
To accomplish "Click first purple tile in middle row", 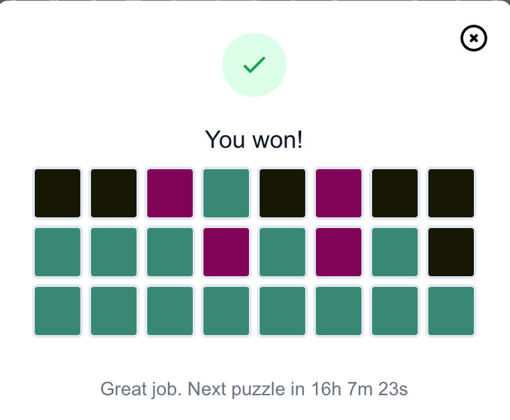I will click(226, 252).
